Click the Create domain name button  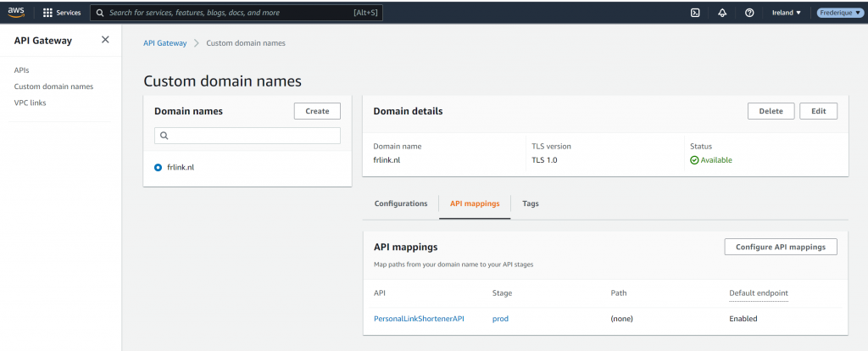[x=317, y=111]
